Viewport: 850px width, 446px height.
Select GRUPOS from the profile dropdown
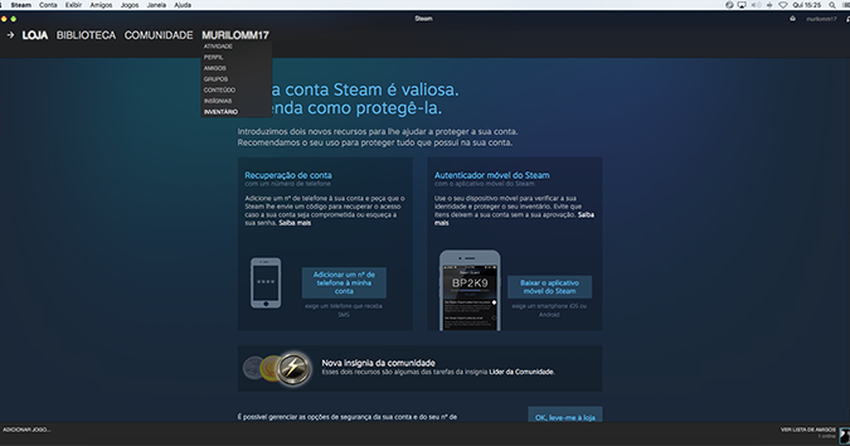click(x=216, y=79)
